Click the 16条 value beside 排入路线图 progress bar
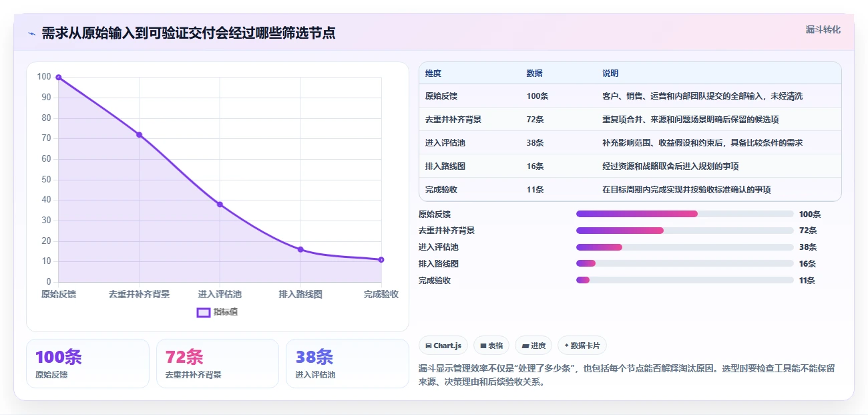 click(808, 264)
